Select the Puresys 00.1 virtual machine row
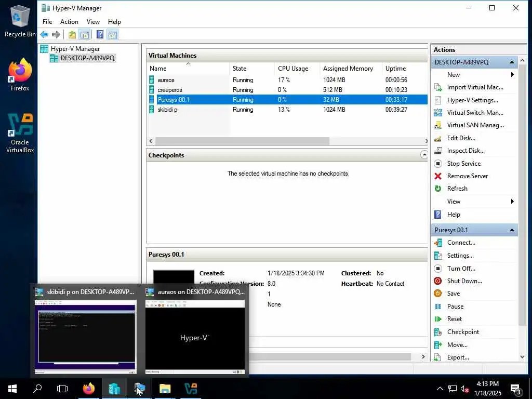The width and height of the screenshot is (532, 399). click(x=287, y=100)
